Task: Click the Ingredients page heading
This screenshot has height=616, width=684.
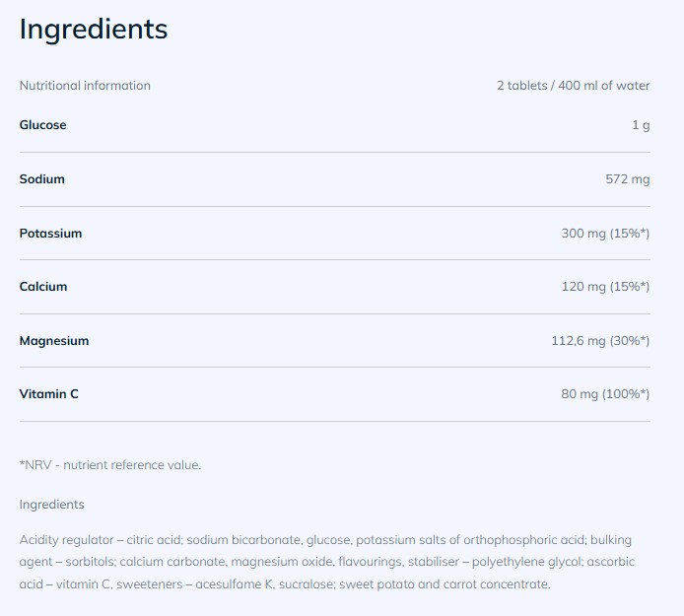Action: pos(94,30)
